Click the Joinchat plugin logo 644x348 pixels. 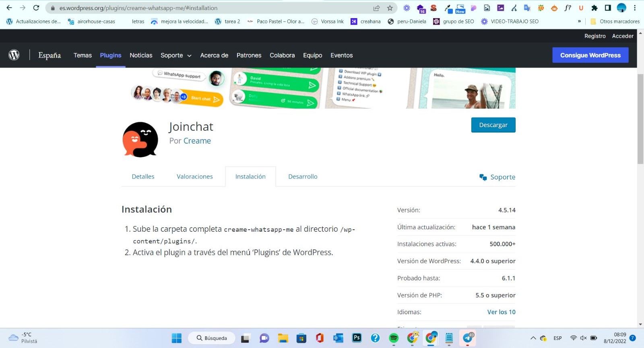pos(140,140)
